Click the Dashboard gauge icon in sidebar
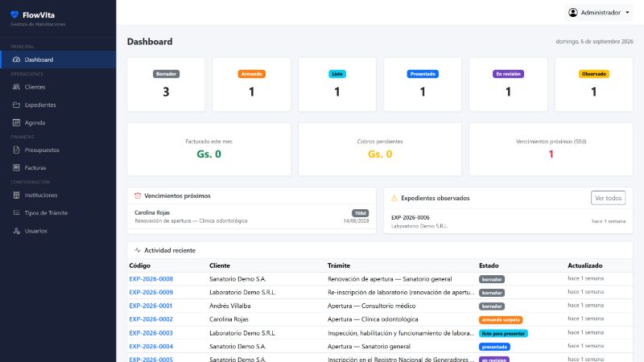Image resolution: width=644 pixels, height=362 pixels. coord(16,60)
